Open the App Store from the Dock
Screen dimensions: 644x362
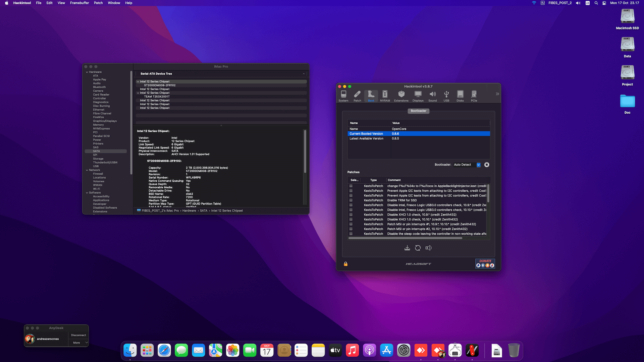tap(387, 351)
